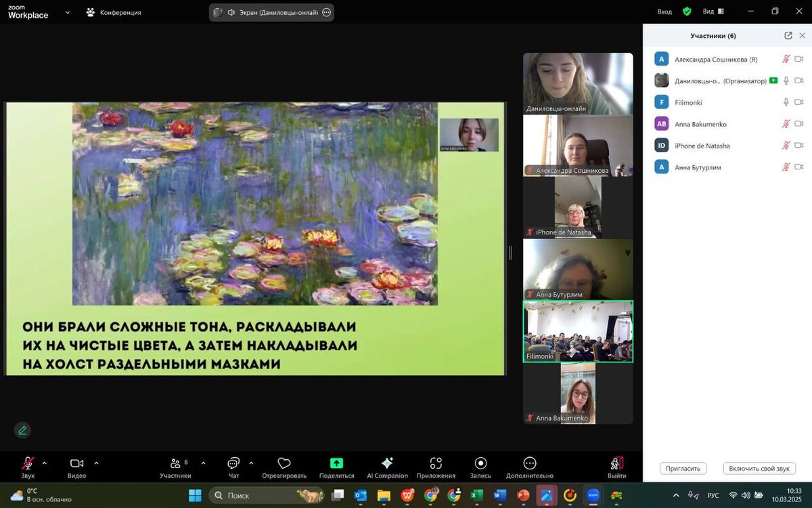Open Outlook from the taskbar
The image size is (812, 508).
coord(361,495)
